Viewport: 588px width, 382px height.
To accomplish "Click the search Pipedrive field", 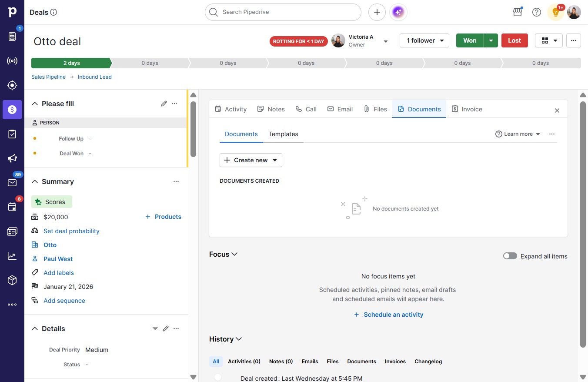I will click(283, 12).
